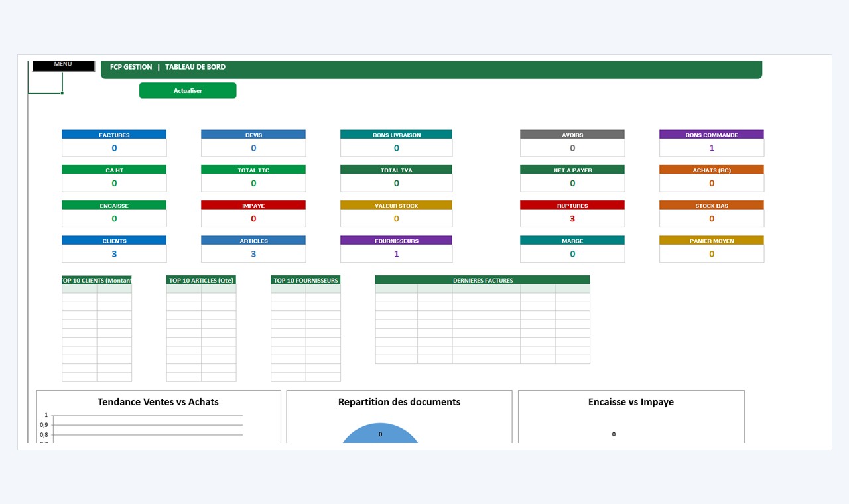
Task: Click the TOP 10 ARTICLES table header
Action: [x=201, y=280]
